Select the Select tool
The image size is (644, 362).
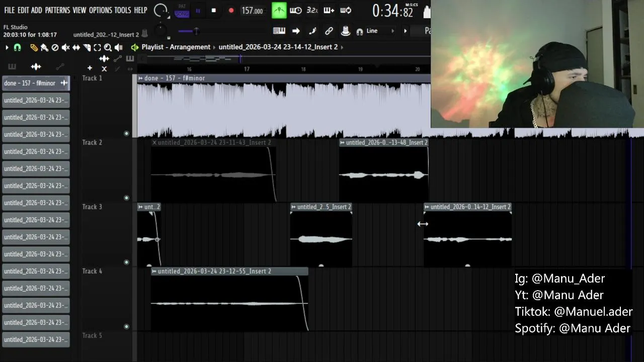point(97,47)
